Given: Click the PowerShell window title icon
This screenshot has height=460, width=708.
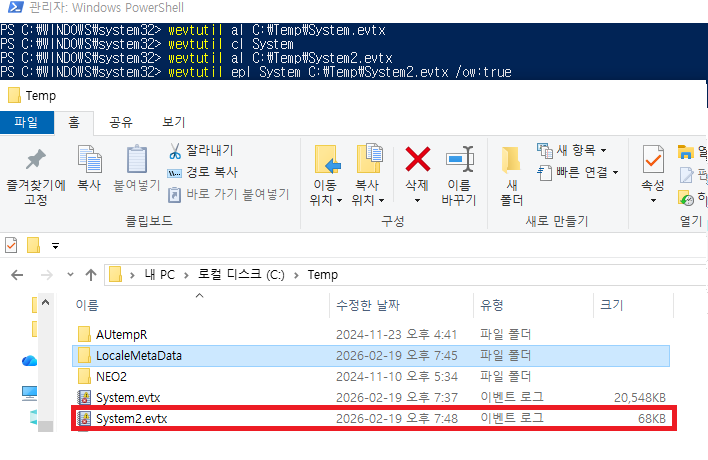Looking at the screenshot, I should click(x=15, y=7).
